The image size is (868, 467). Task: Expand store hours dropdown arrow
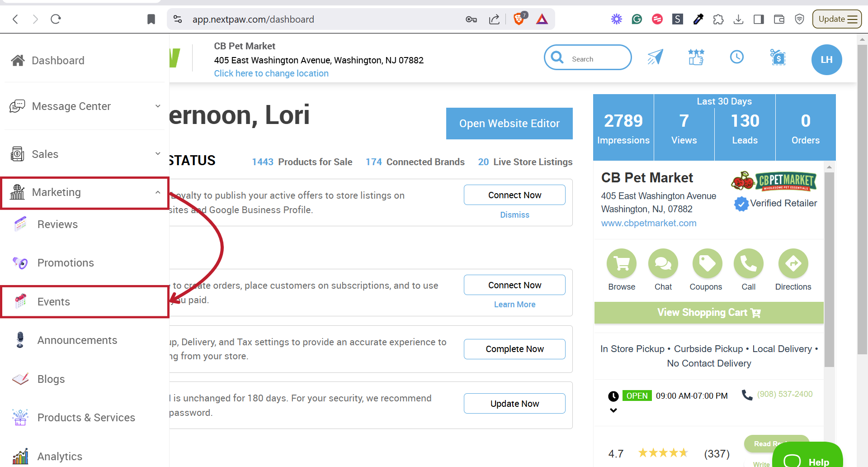click(613, 410)
